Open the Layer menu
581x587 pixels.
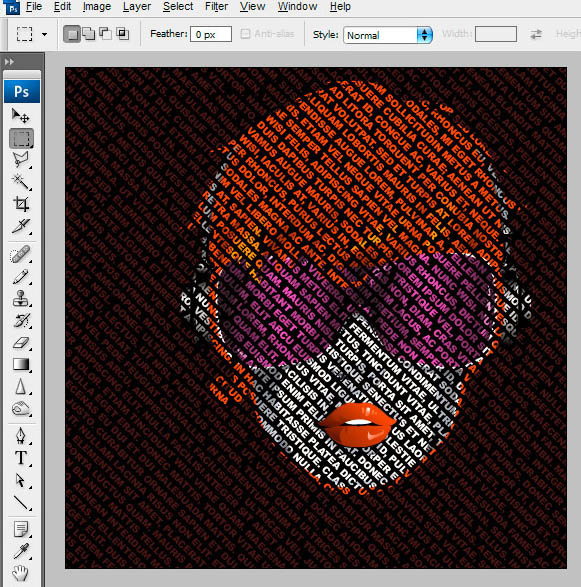(137, 7)
